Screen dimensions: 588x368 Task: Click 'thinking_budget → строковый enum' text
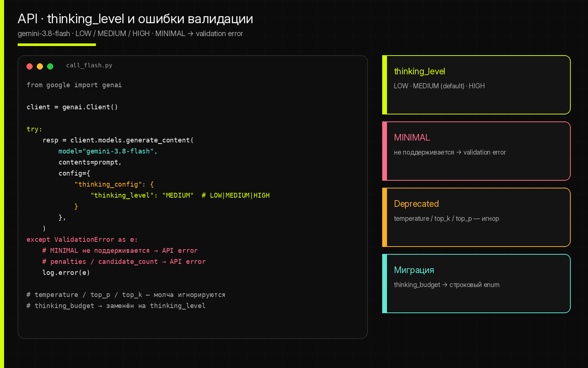click(447, 285)
